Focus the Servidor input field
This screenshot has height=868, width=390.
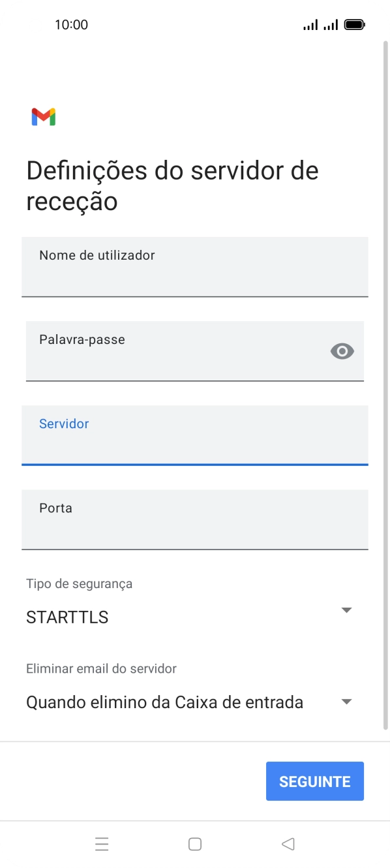click(x=195, y=436)
